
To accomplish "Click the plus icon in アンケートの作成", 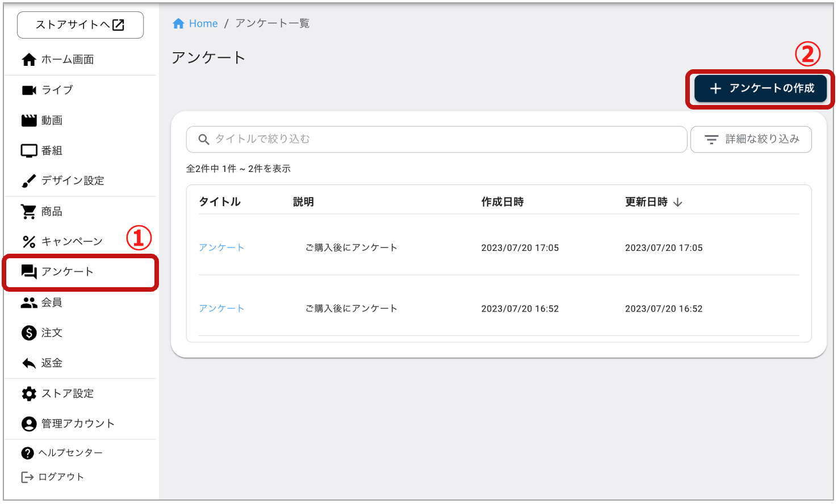I will [715, 89].
